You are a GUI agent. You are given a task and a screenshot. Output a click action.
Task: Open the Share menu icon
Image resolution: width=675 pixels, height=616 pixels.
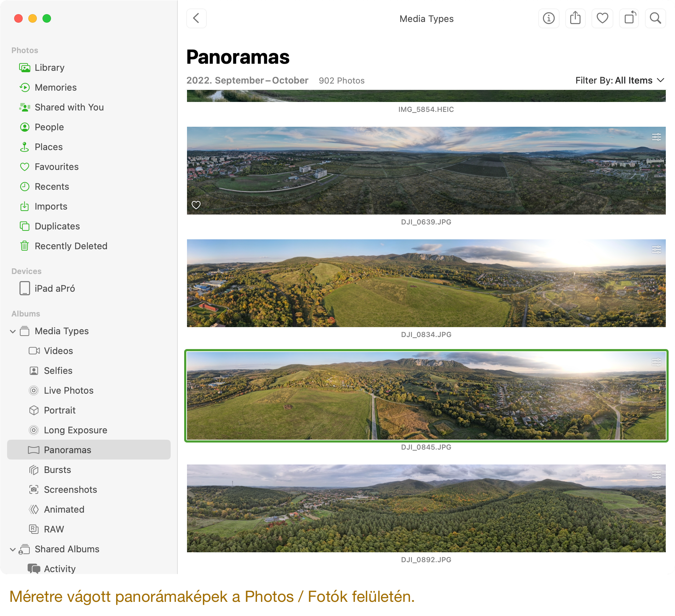(575, 18)
